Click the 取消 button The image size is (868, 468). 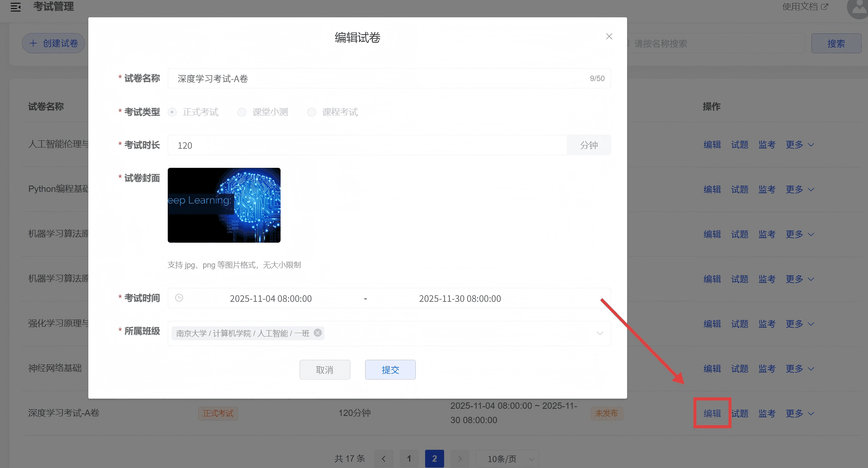point(325,370)
